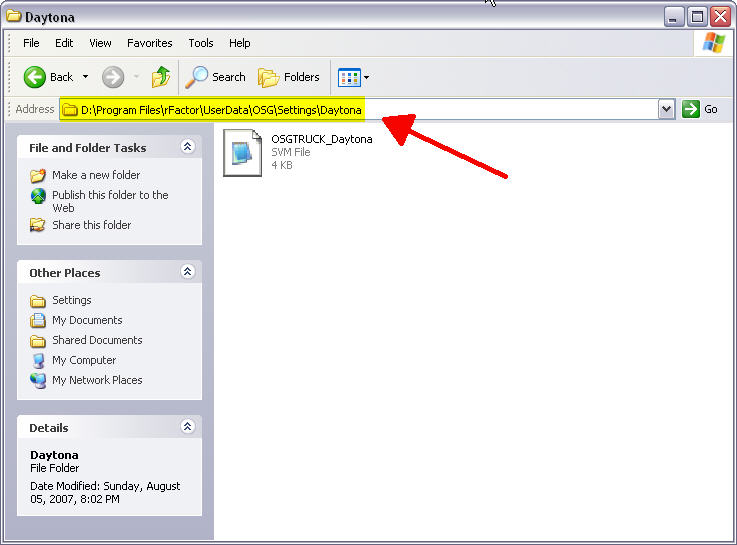Click the Settings folder icon
Image resolution: width=737 pixels, height=545 pixels.
(38, 301)
